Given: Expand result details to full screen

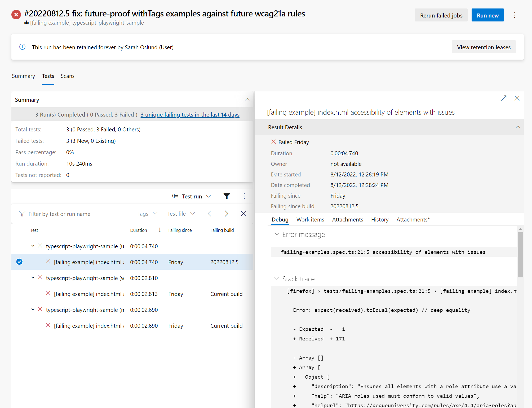Looking at the screenshot, I should click(503, 98).
